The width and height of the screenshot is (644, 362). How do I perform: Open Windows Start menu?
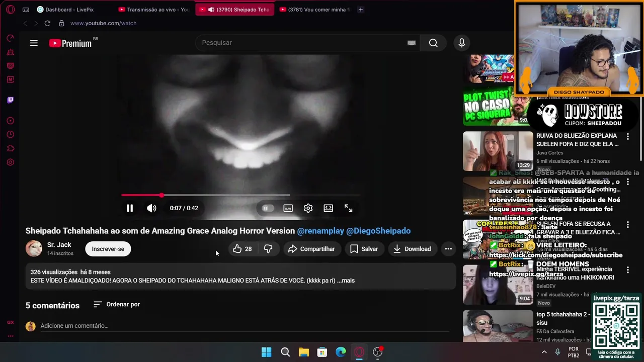coord(267,352)
